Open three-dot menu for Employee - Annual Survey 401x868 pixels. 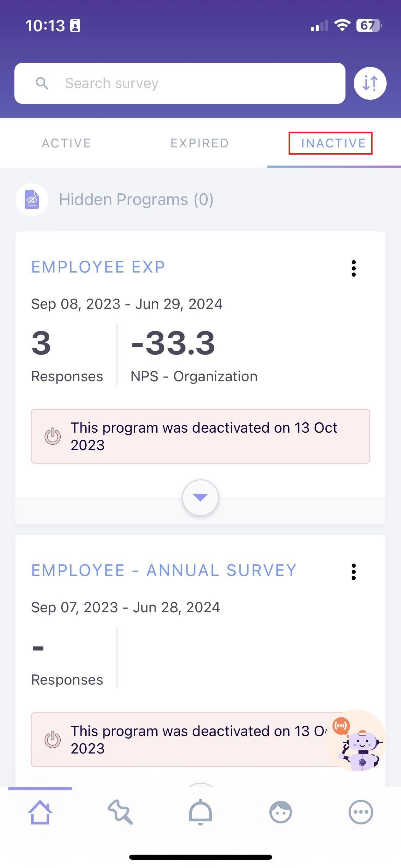tap(353, 571)
